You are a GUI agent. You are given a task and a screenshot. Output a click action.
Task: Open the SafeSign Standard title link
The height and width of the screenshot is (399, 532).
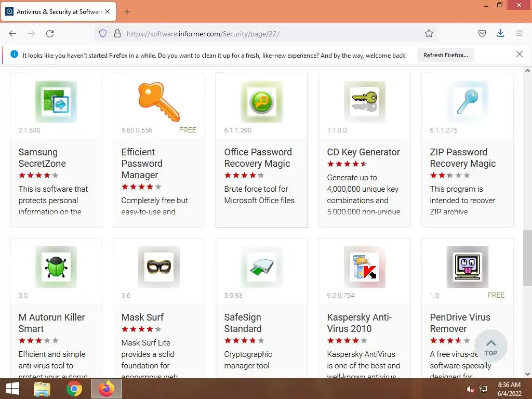click(x=243, y=323)
